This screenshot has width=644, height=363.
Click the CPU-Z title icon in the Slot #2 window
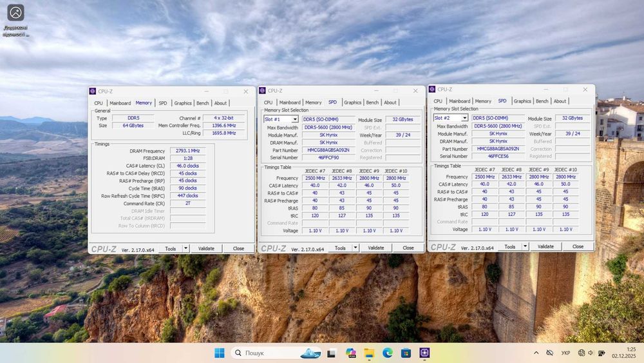pos(432,89)
